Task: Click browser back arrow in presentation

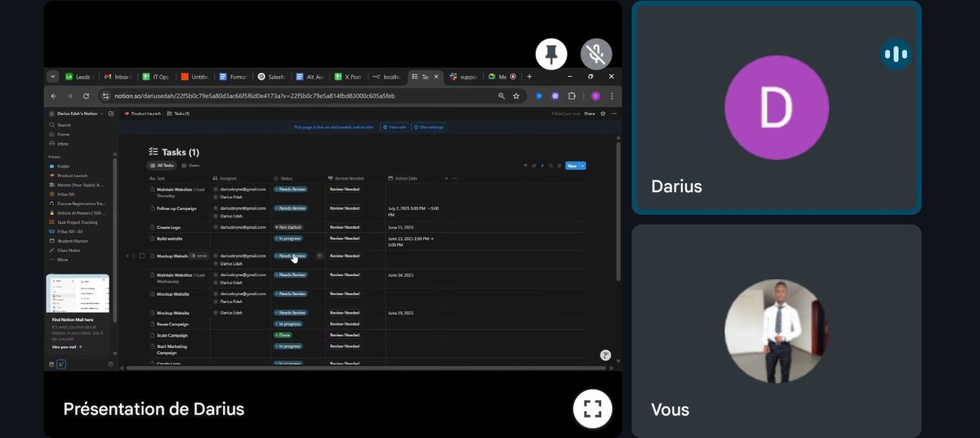Action: click(x=55, y=96)
